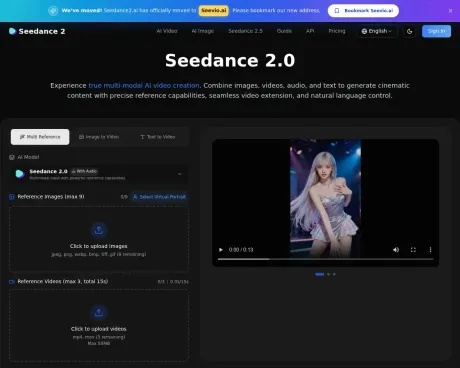Click the Sign In button

[x=436, y=31]
